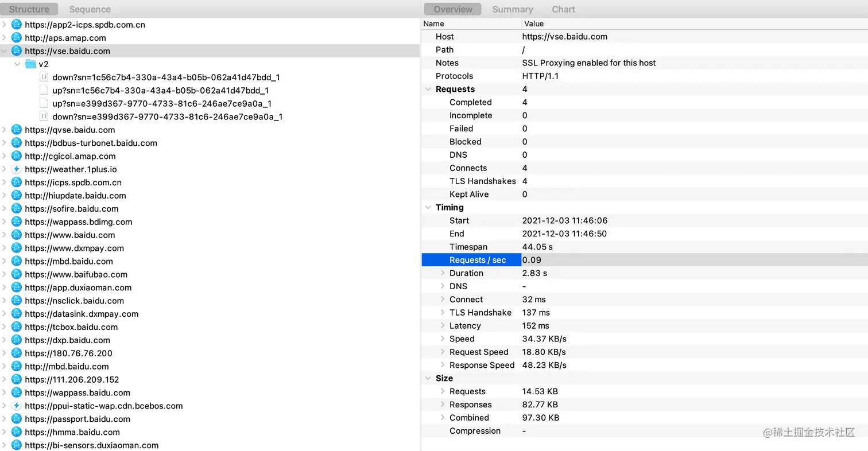Expand the Response Speed row

(443, 365)
